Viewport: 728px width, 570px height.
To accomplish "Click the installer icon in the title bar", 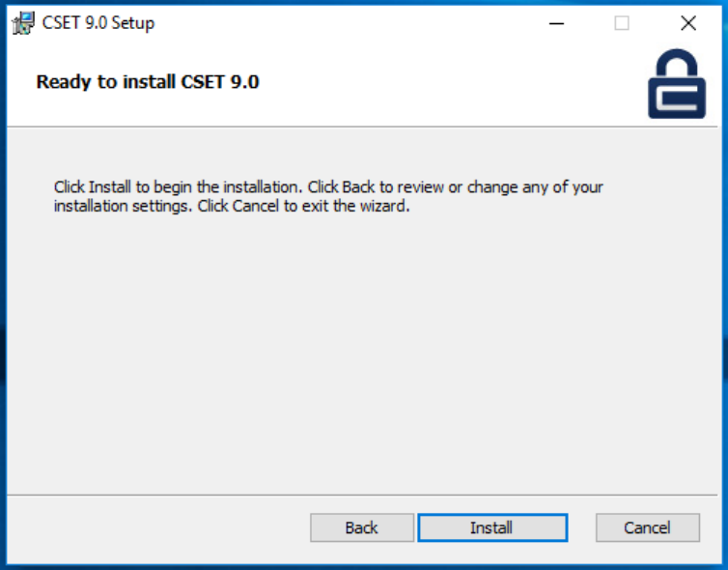I will pyautogui.click(x=22, y=23).
